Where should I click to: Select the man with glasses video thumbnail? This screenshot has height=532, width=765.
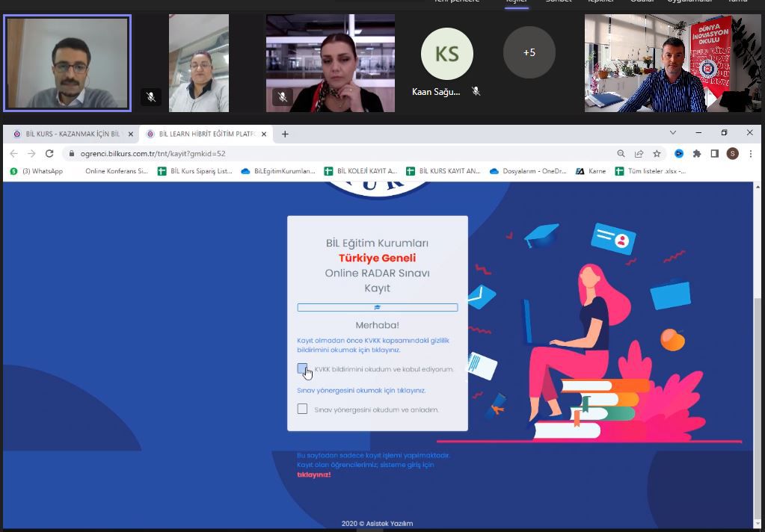[67, 64]
